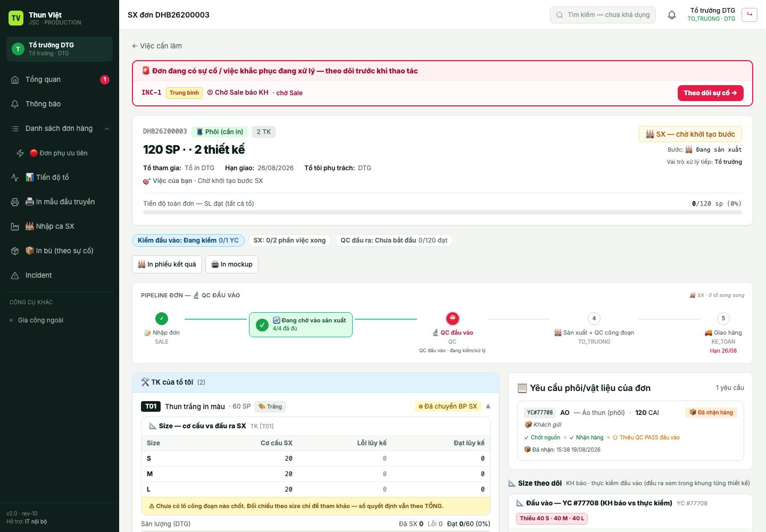Click the lightning icon beside Đơn phụ ưu tiên
Viewport: 766px width, 532px height.
20,153
